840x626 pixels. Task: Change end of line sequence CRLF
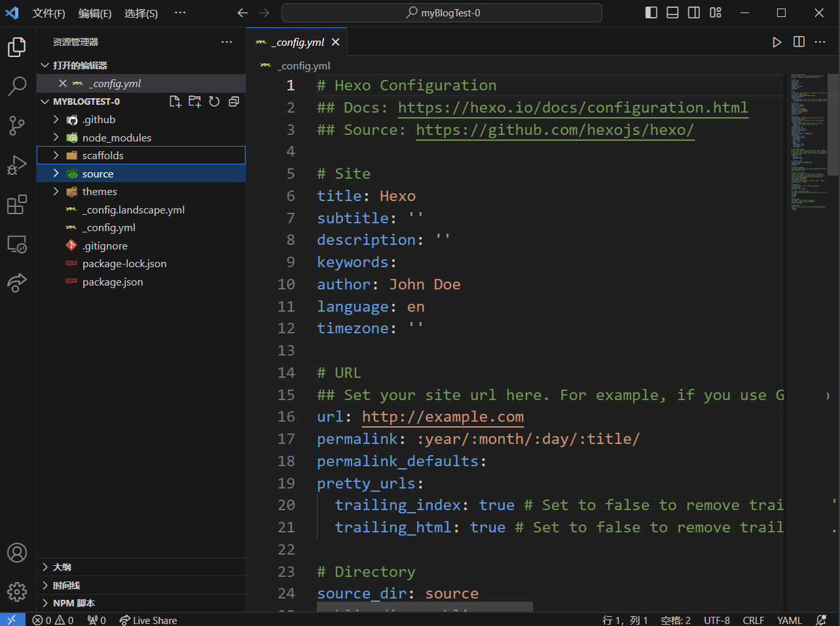[753, 620]
